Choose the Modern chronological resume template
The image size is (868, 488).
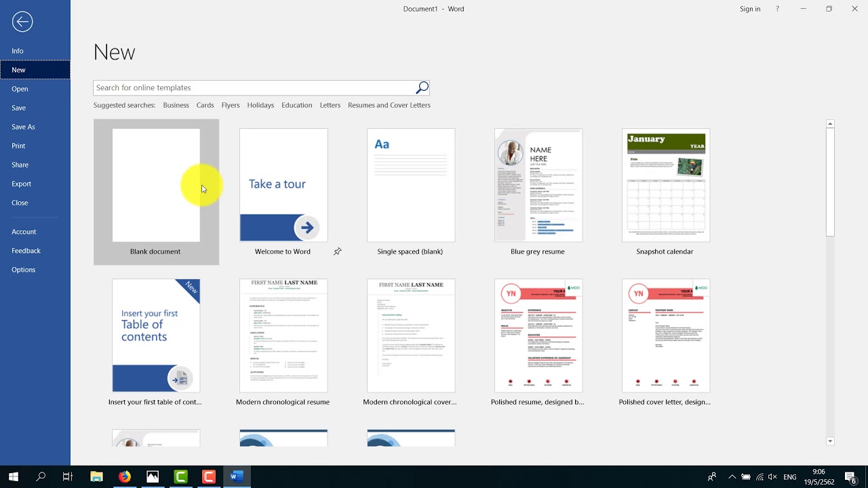[x=283, y=342]
